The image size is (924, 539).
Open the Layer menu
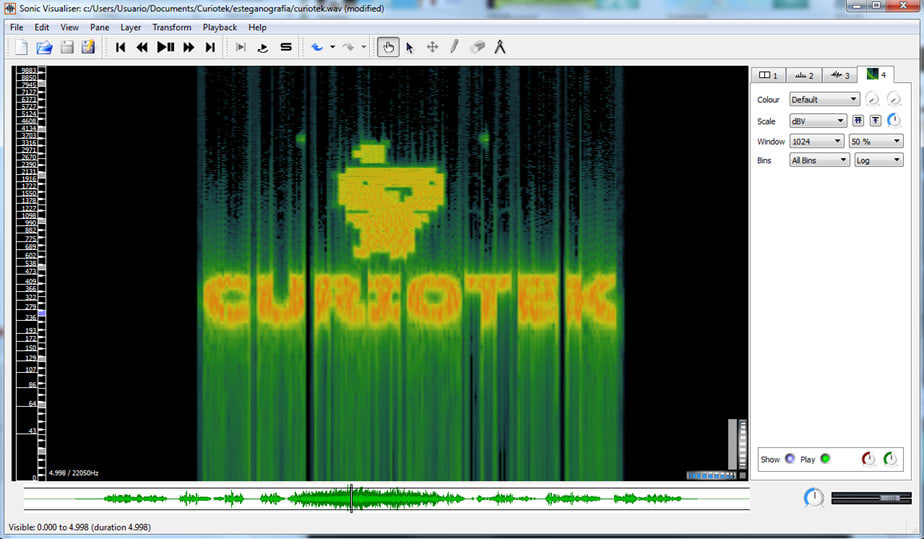click(x=130, y=27)
